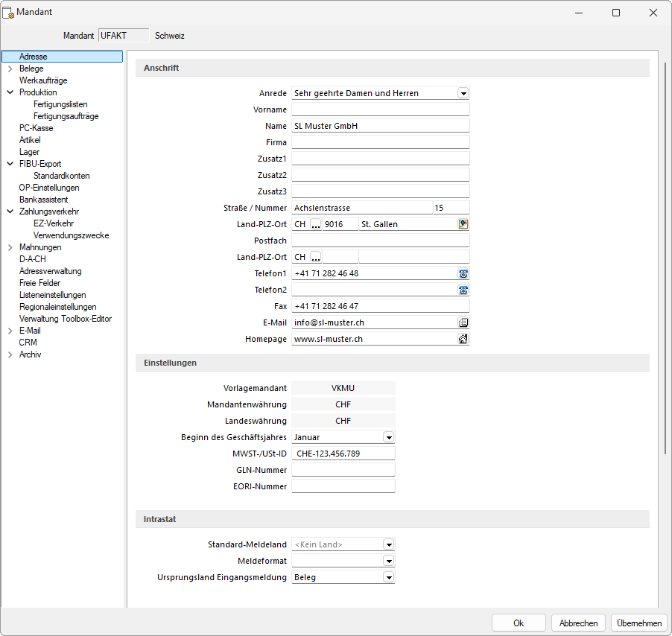The width and height of the screenshot is (672, 636).
Task: Open the Anrede dropdown
Action: pyautogui.click(x=463, y=93)
